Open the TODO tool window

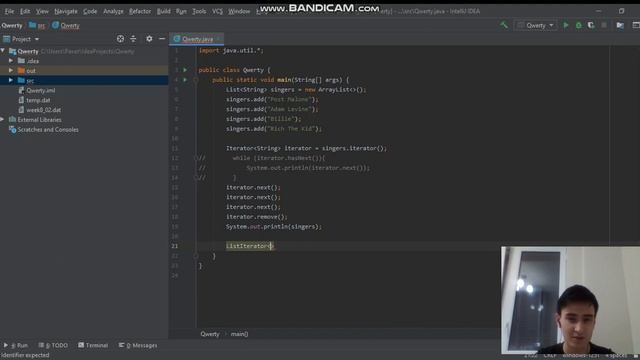point(53,345)
